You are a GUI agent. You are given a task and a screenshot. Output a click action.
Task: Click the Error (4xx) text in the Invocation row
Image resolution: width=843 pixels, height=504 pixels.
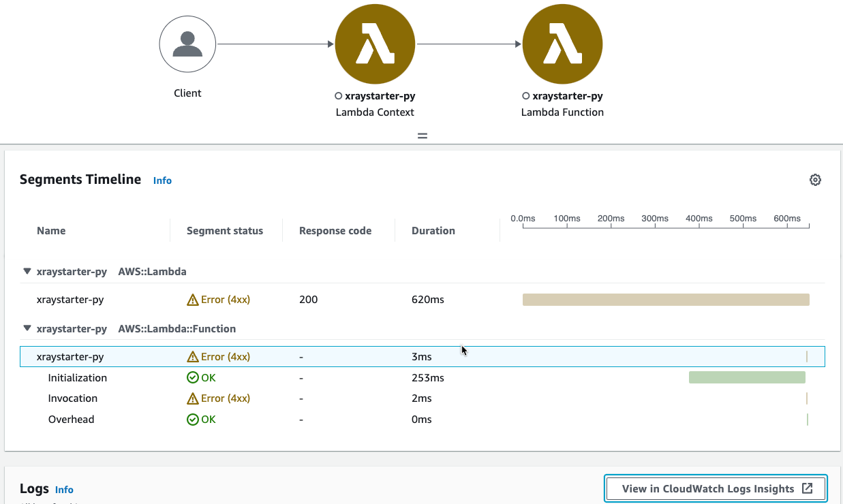point(226,398)
